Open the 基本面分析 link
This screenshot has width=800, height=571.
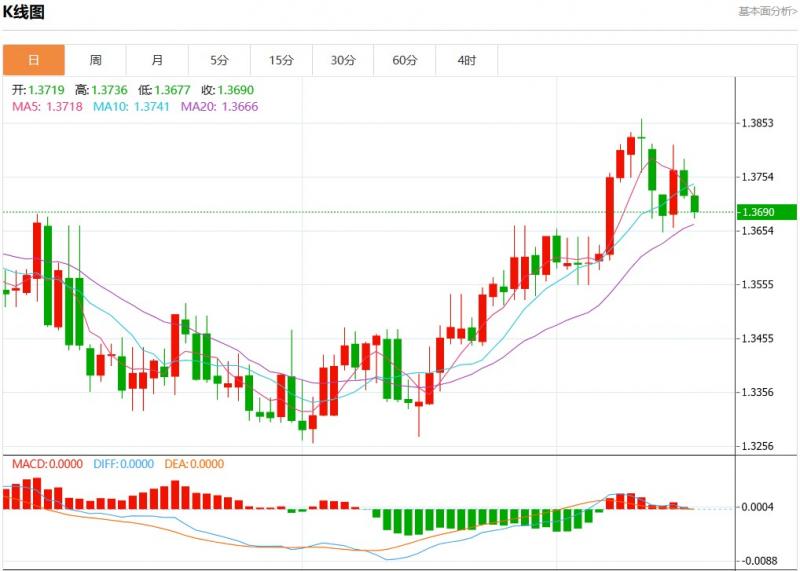coord(767,11)
